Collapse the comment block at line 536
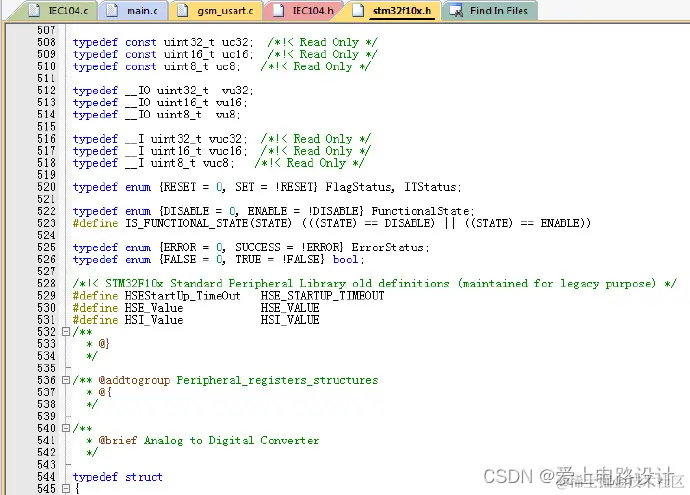Viewport: 690px width, 495px height. click(x=66, y=380)
